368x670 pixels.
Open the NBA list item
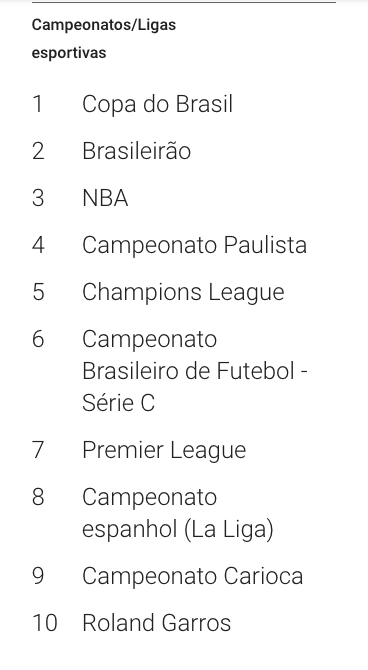pos(105,198)
